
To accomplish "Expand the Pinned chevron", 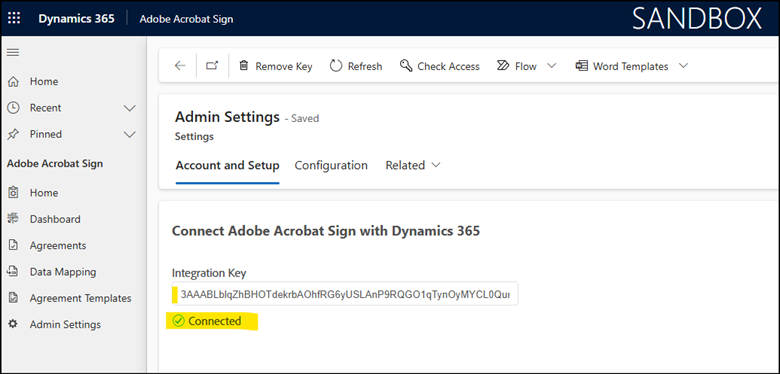I will click(129, 134).
